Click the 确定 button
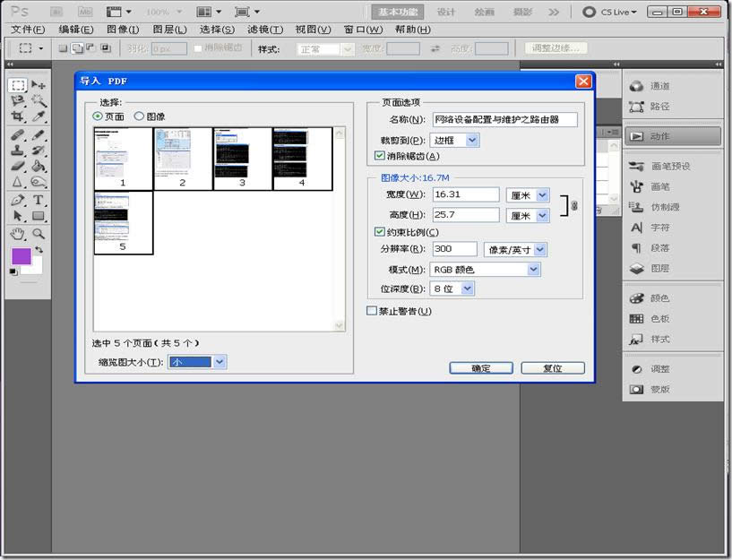This screenshot has width=732, height=560. (480, 368)
